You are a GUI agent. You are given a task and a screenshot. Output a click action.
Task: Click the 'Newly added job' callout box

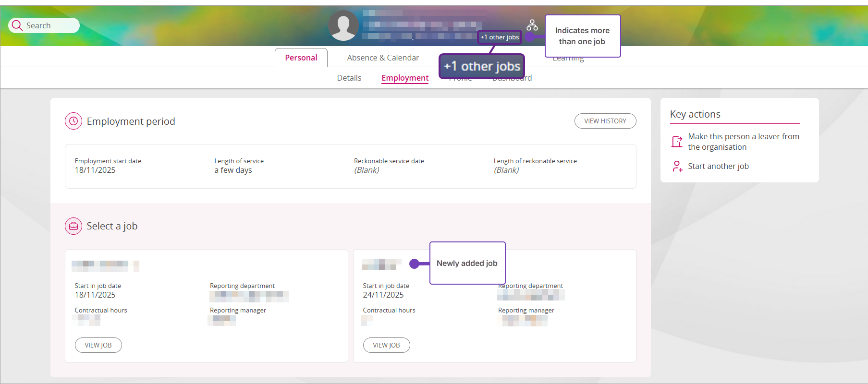click(467, 263)
